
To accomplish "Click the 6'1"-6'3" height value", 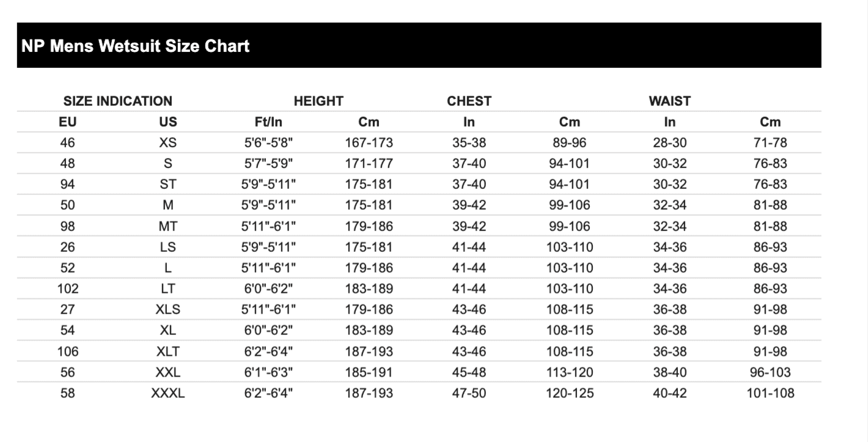I will pyautogui.click(x=268, y=372).
